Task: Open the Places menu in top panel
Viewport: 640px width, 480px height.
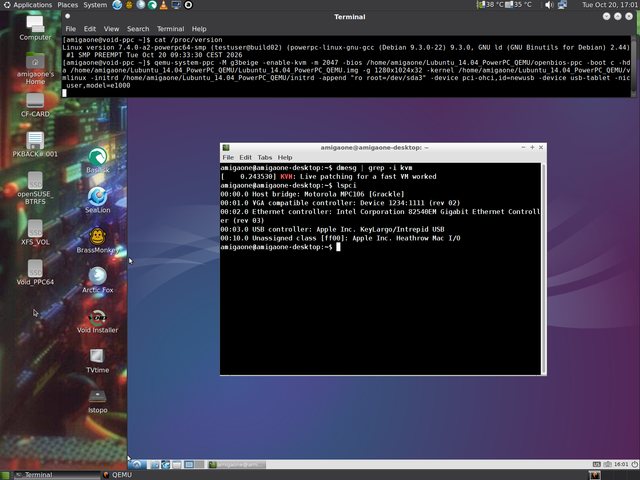Action: pyautogui.click(x=67, y=5)
